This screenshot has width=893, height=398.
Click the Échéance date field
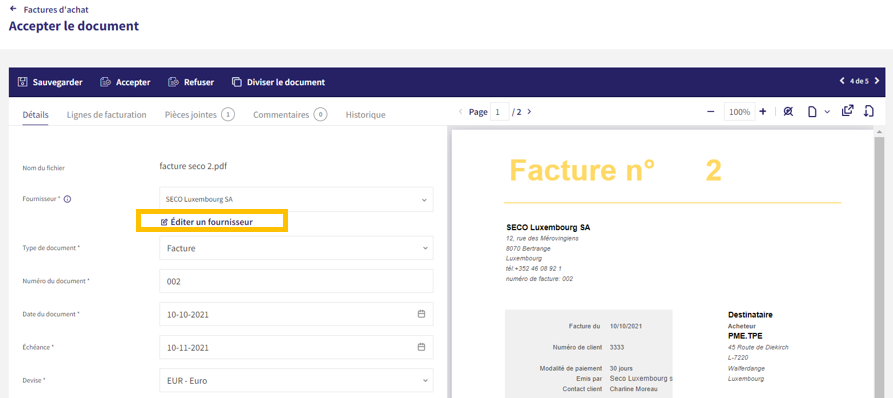click(x=296, y=347)
